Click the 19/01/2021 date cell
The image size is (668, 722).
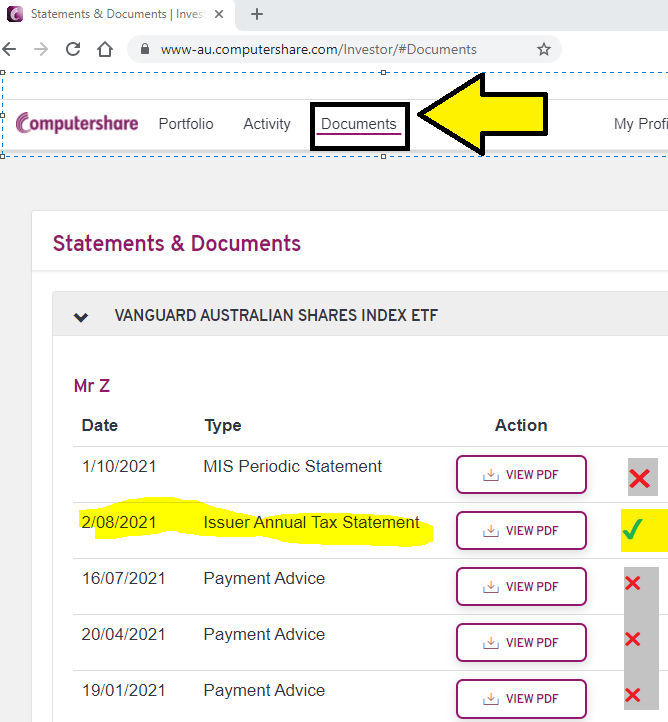click(x=123, y=691)
